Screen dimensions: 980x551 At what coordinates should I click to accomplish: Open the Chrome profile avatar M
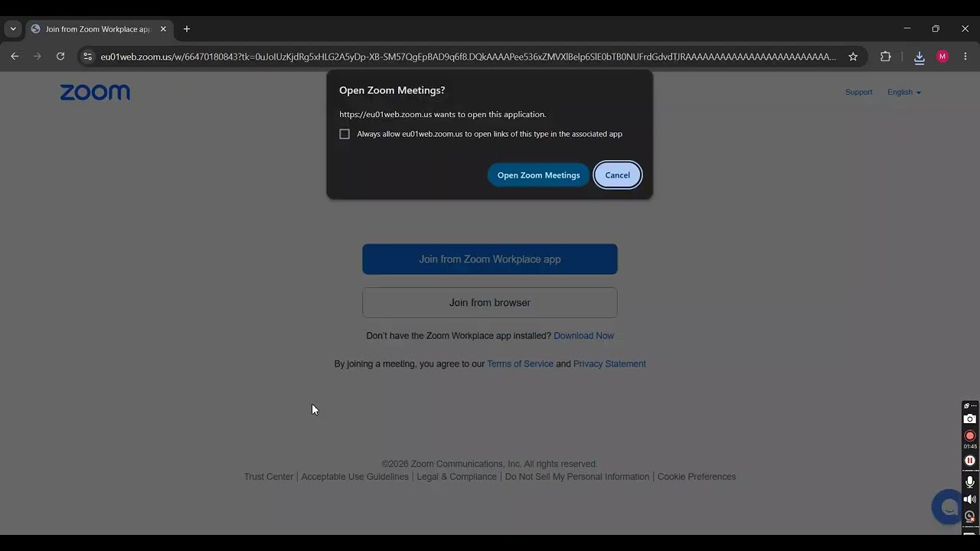pos(942,57)
